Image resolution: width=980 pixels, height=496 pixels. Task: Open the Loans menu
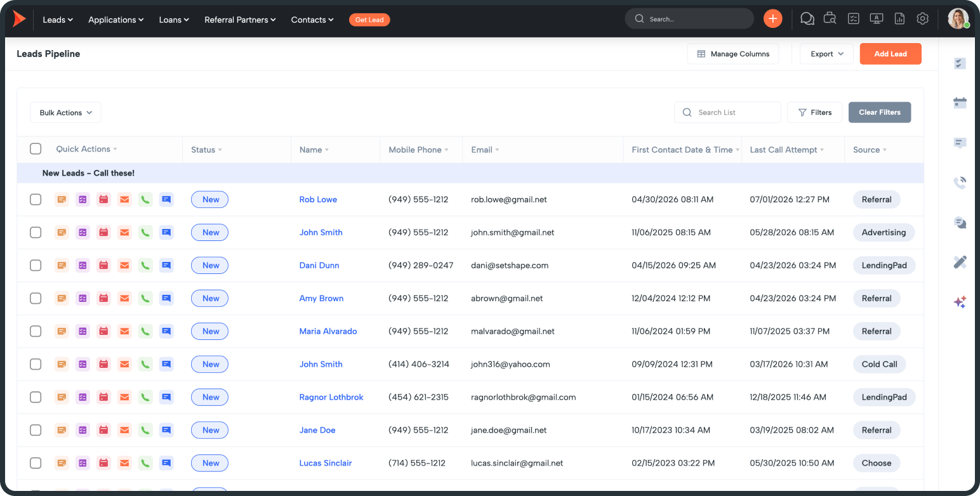174,20
